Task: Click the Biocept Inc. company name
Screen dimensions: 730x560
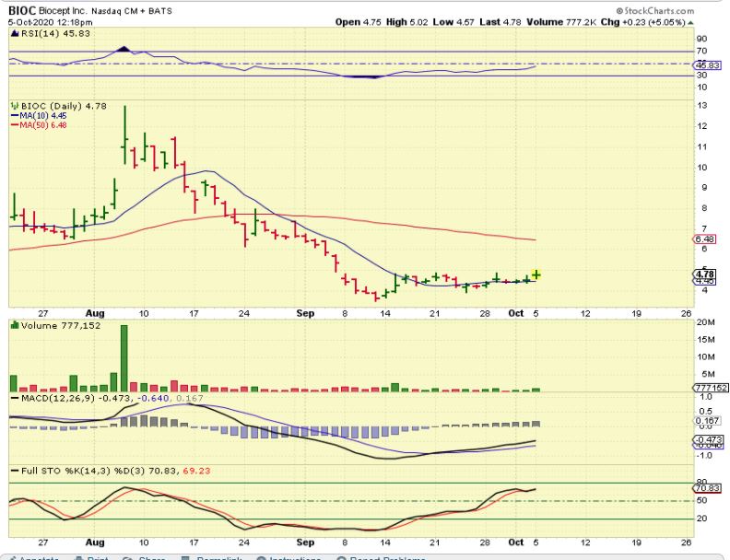Action: 63,11
